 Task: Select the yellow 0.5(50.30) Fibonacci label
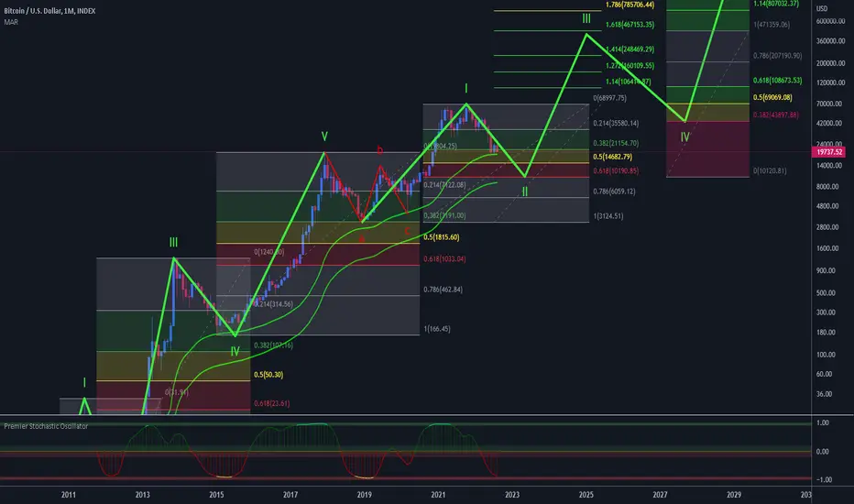268,374
